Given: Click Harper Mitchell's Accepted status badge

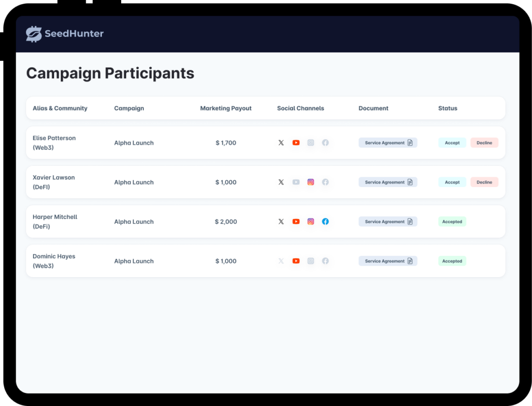Looking at the screenshot, I should pyautogui.click(x=452, y=221).
